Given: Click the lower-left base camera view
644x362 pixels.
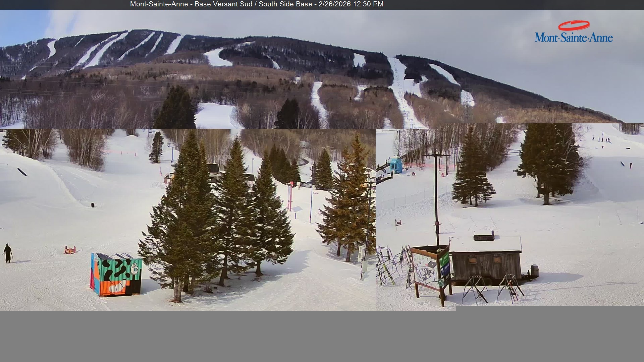Looking at the screenshot, I should point(188,220).
